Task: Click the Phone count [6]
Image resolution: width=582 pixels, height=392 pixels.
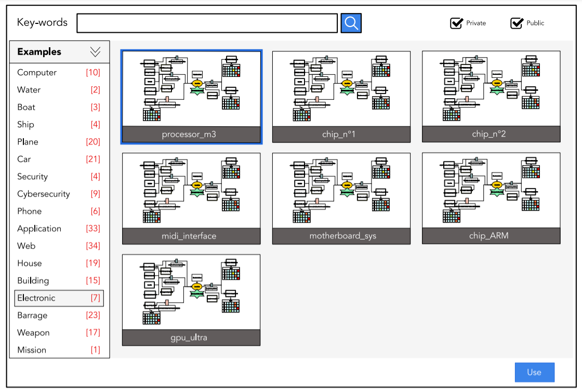Action: point(96,211)
